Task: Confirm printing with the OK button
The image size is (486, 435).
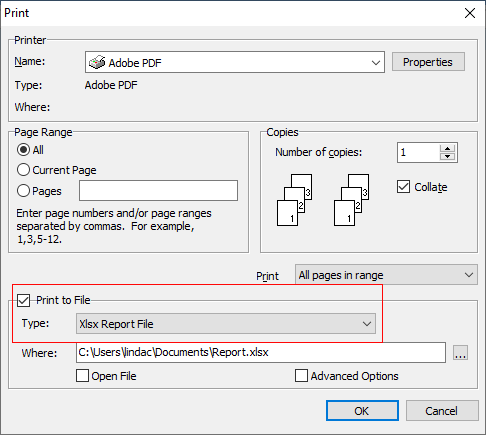Action: coord(362,411)
